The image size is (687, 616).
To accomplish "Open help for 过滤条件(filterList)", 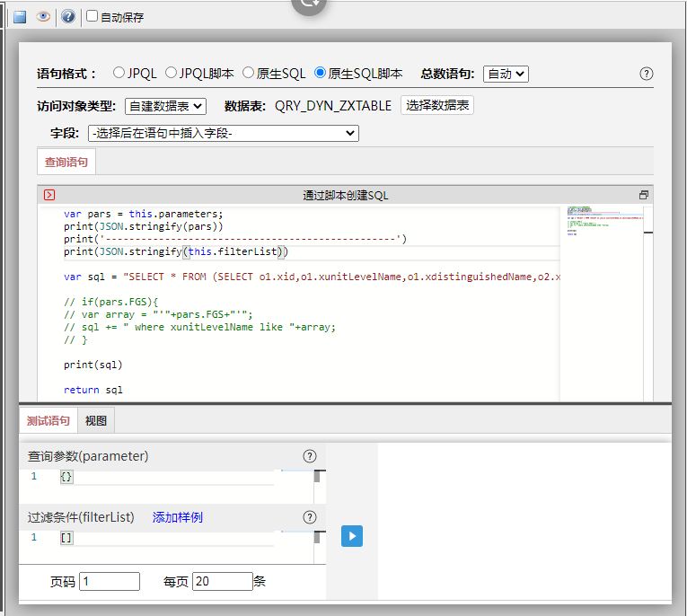I will (x=310, y=517).
